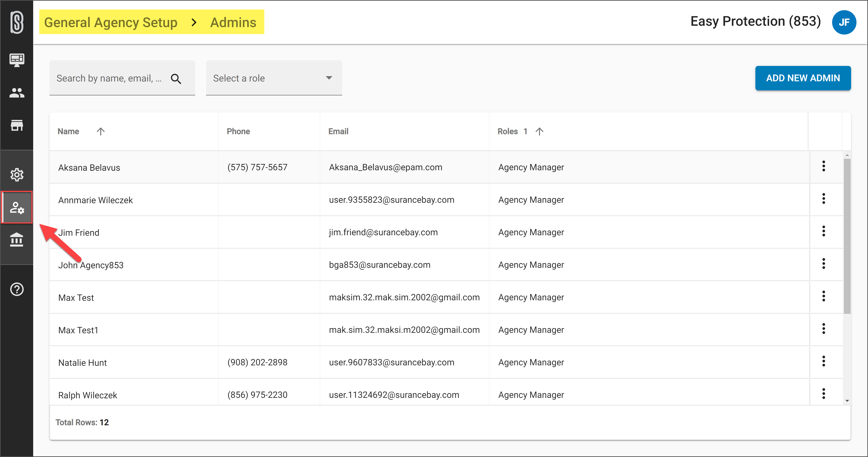Click the search magnifier icon
Screen dimensions: 868x457
point(176,79)
